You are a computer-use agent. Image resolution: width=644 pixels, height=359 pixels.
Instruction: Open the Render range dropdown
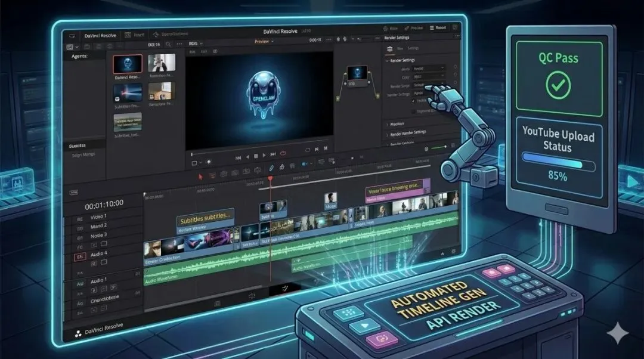click(x=428, y=85)
